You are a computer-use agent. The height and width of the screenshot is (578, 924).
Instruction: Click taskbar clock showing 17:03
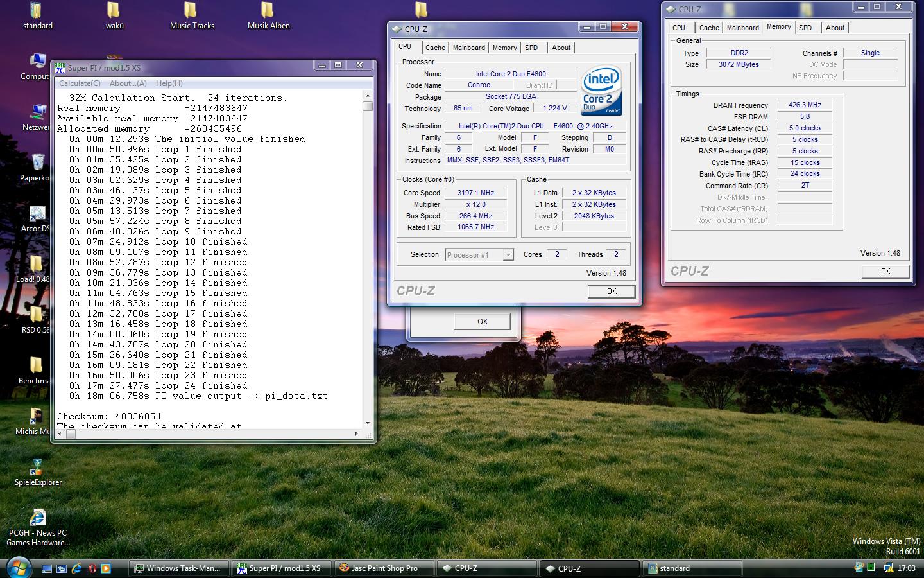point(907,568)
